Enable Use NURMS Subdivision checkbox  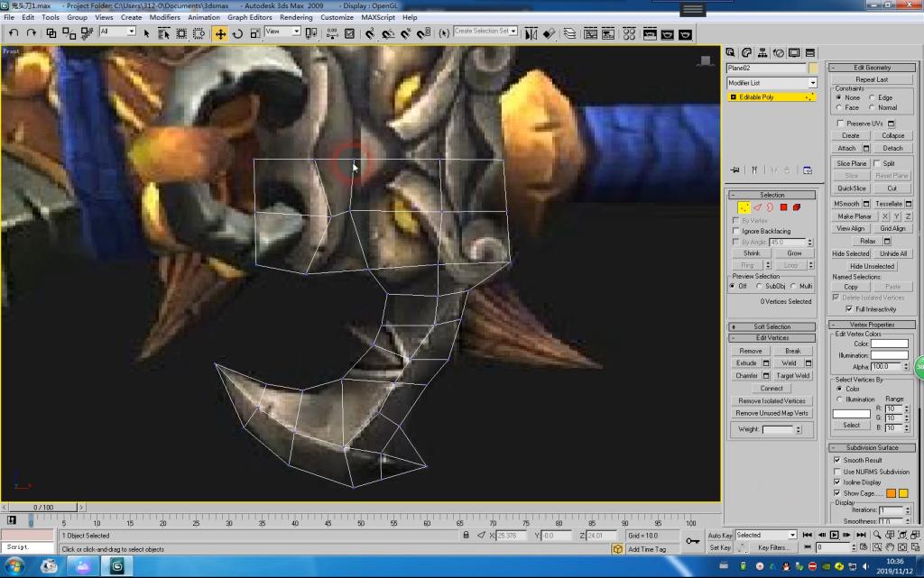point(837,472)
